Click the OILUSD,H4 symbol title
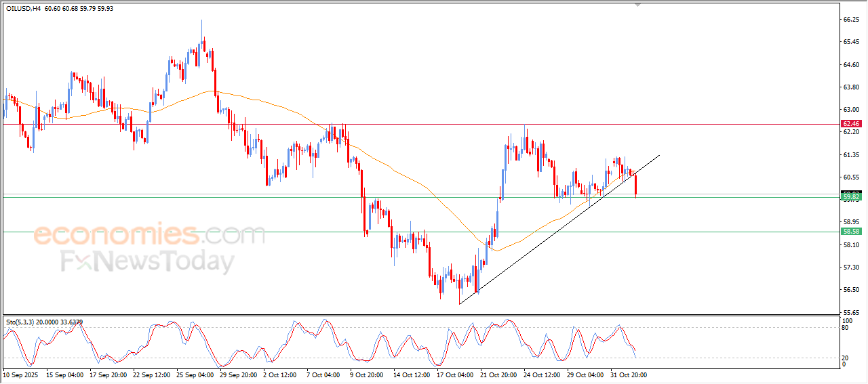Viewport: 868px width, 384px height. pos(24,8)
